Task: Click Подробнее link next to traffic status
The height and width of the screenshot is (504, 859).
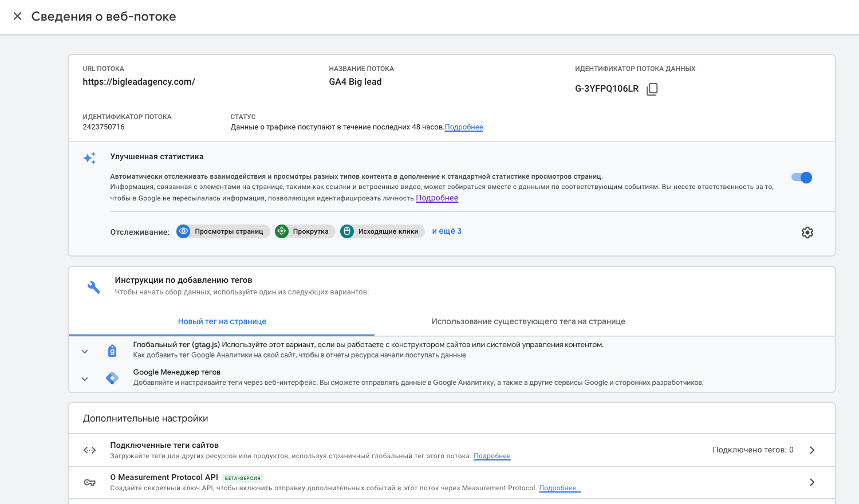Action: 464,127
